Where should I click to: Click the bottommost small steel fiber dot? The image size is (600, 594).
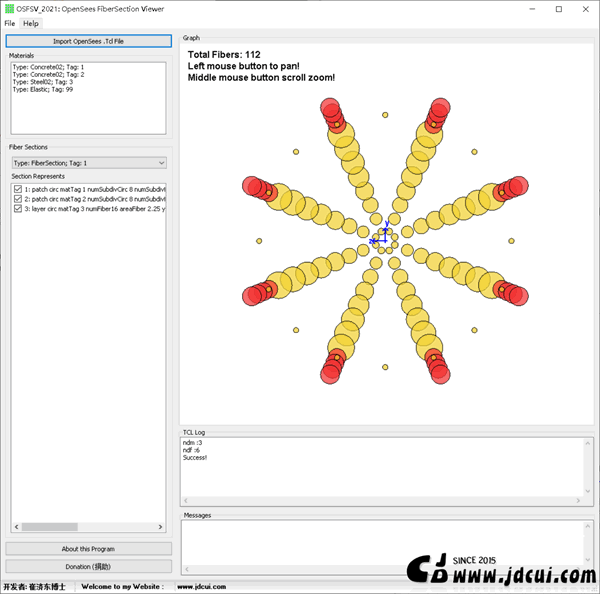tap(385, 367)
